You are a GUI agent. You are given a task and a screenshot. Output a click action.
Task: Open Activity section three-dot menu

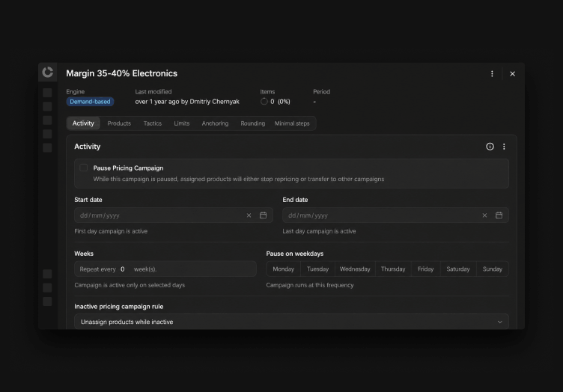504,147
